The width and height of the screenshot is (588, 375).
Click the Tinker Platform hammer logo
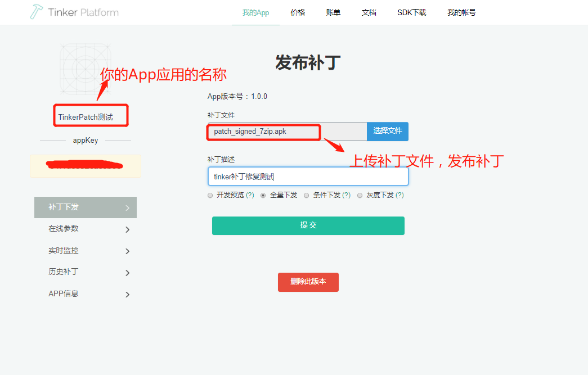pyautogui.click(x=37, y=12)
